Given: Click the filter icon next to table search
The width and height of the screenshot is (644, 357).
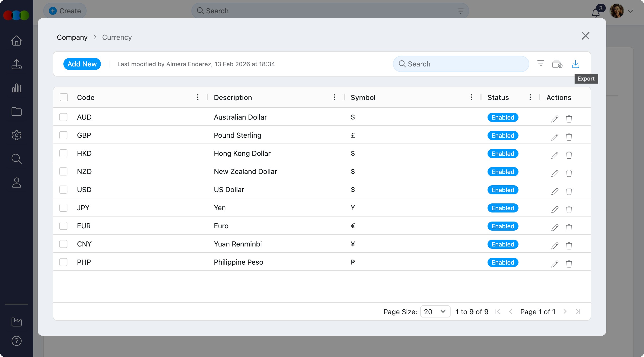Looking at the screenshot, I should point(541,63).
